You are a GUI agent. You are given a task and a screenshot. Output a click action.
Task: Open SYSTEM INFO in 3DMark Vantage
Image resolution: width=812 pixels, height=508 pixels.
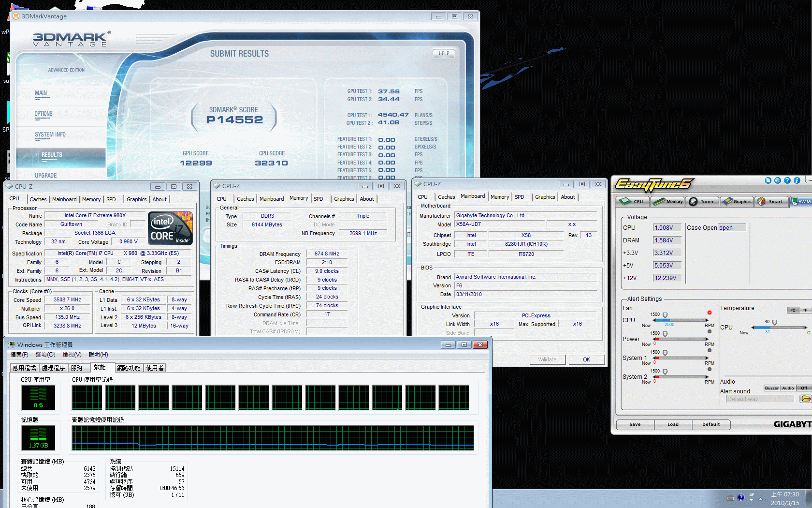click(50, 134)
